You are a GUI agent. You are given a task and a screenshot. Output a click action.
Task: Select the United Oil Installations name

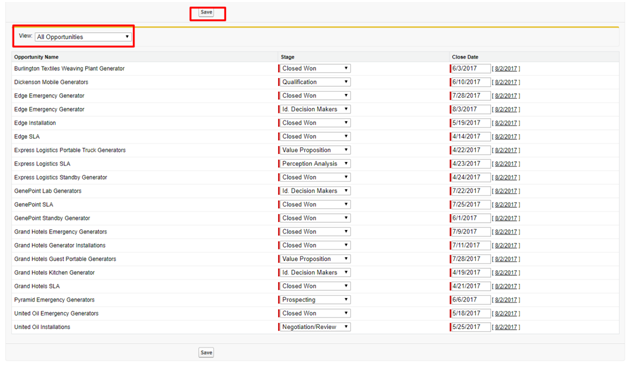(42, 327)
